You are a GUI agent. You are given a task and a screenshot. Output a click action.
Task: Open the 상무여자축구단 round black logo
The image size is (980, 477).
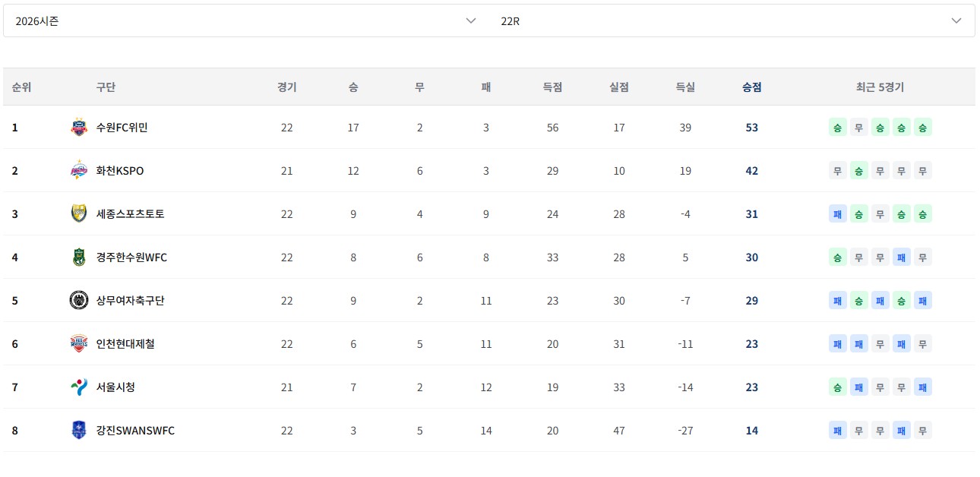tap(79, 300)
